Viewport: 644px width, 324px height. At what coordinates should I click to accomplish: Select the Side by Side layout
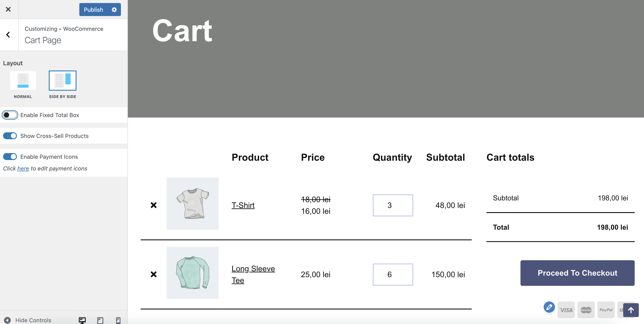coord(62,80)
